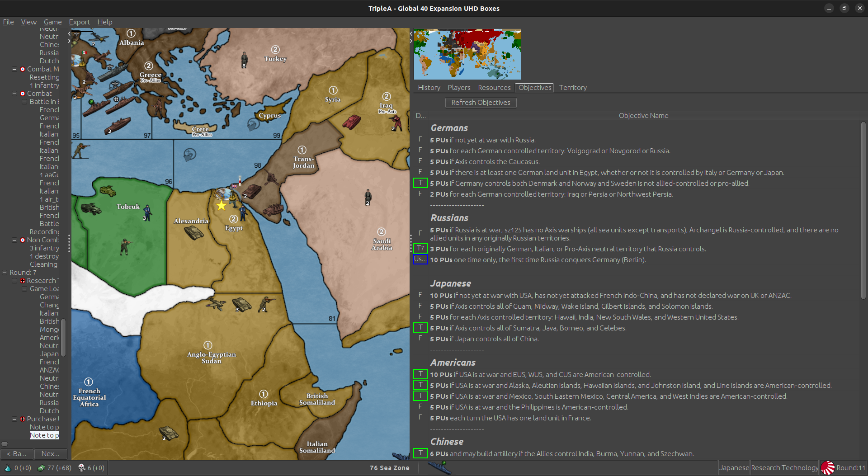Image resolution: width=868 pixels, height=476 pixels.
Task: Collapse the Game Loa history node
Action: tap(24, 289)
